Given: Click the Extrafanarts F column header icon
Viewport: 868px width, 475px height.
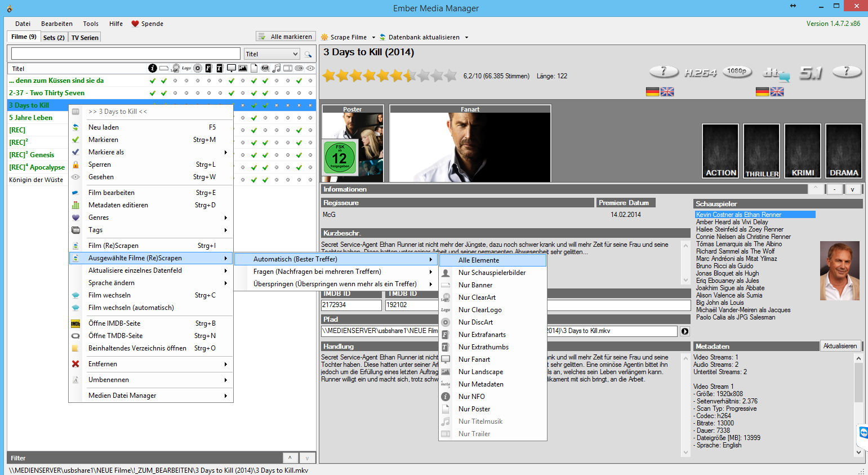Looking at the screenshot, I should (x=208, y=68).
